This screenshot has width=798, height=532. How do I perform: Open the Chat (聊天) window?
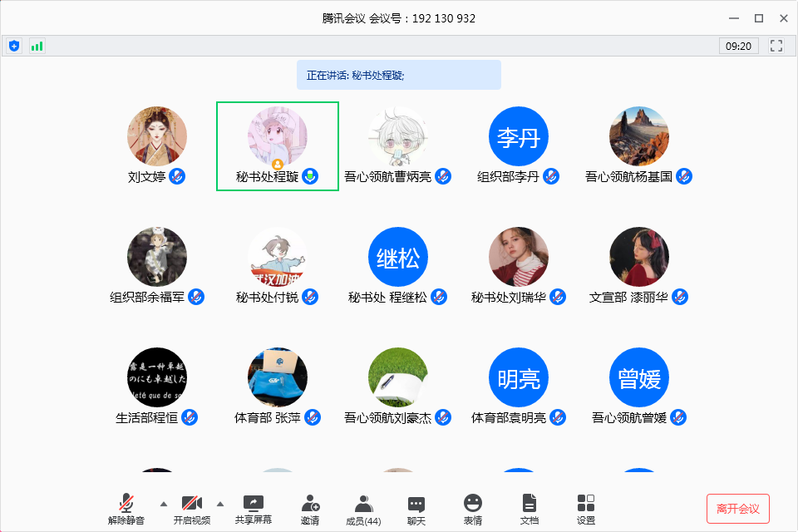coord(416,509)
